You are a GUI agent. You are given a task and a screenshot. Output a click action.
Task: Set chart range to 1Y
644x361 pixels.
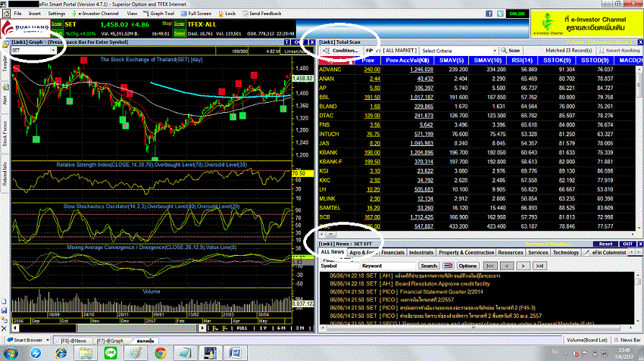[263, 328]
